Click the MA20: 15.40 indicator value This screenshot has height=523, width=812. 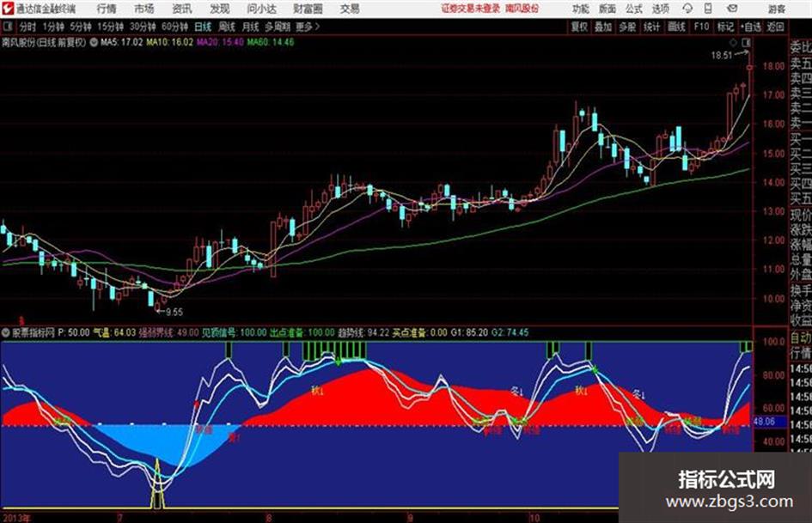[x=220, y=42]
